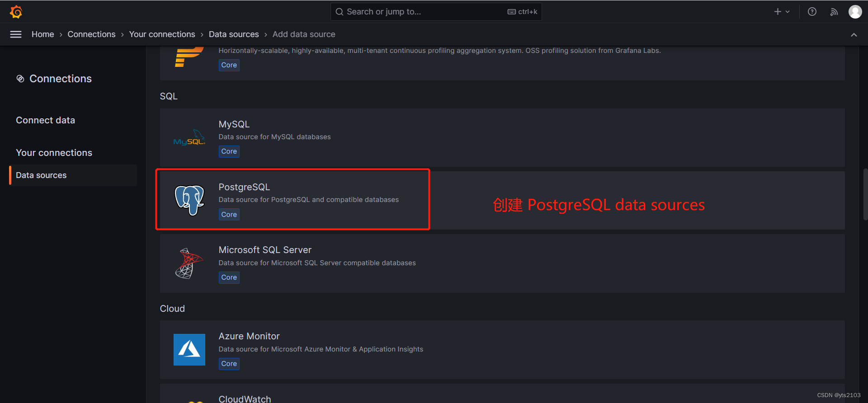868x403 pixels.
Task: Click the ctrl+k shortcut hint
Action: pyautogui.click(x=523, y=12)
